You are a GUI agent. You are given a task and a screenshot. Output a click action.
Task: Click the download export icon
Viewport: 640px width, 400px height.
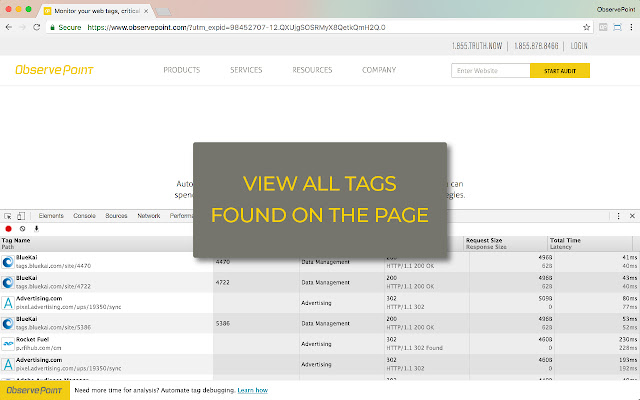[36, 229]
